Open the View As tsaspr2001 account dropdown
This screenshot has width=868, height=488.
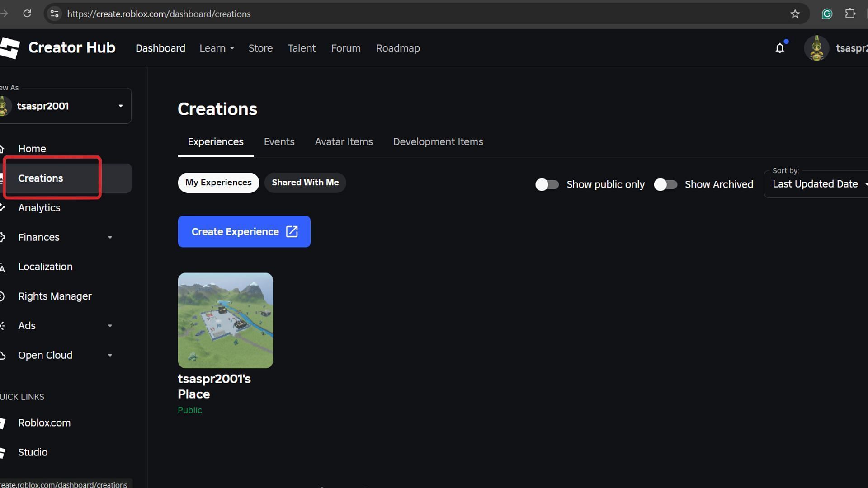pyautogui.click(x=66, y=106)
